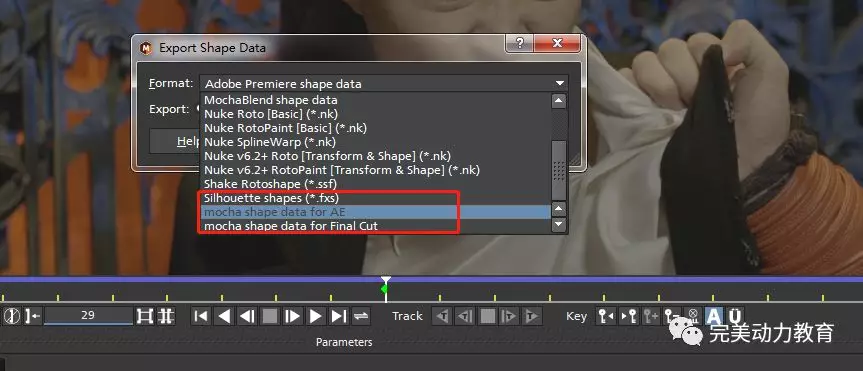Click the current frame number field
This screenshot has height=371, width=863.
(x=88, y=316)
